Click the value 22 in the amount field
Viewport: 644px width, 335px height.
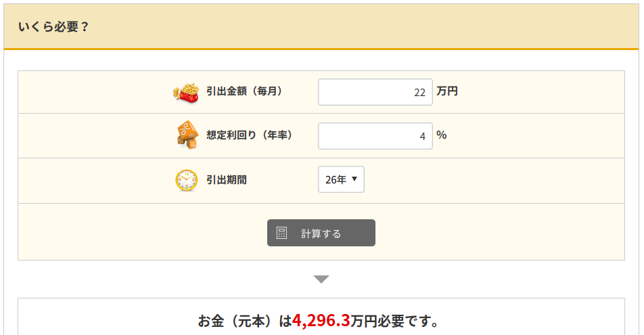(x=419, y=93)
